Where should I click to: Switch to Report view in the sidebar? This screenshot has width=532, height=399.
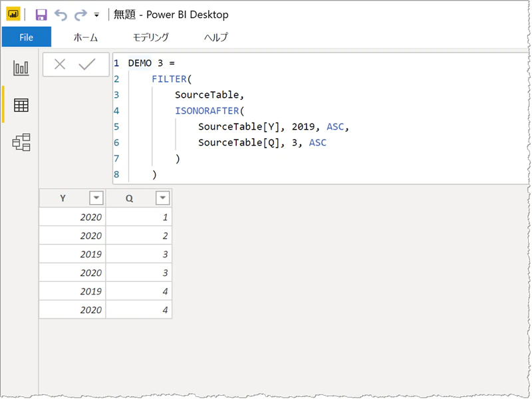tap(21, 68)
